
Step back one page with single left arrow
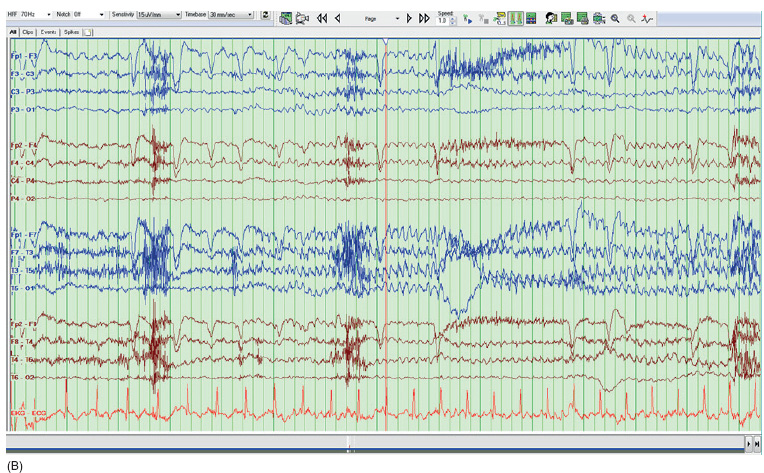point(337,18)
